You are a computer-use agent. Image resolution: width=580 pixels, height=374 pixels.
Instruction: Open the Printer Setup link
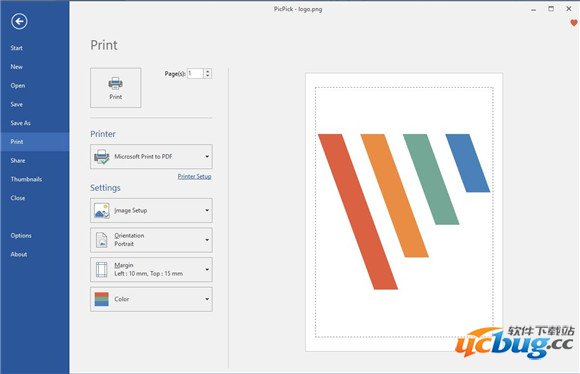[x=194, y=176]
